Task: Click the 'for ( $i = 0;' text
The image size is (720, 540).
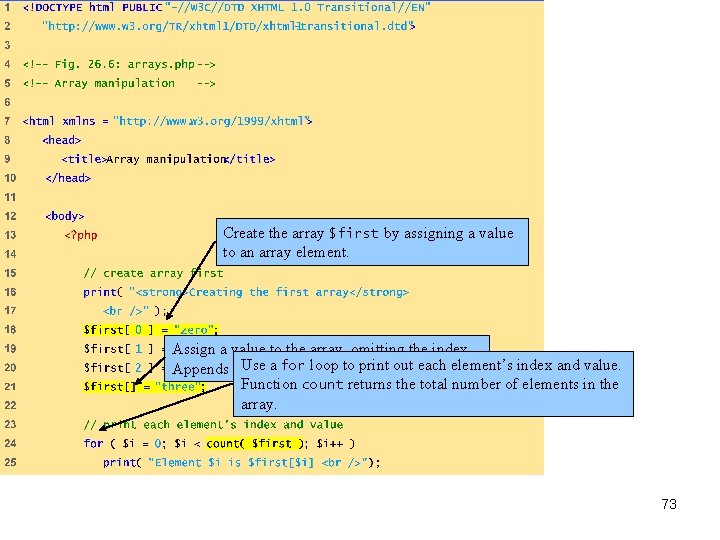Action: click(123, 444)
